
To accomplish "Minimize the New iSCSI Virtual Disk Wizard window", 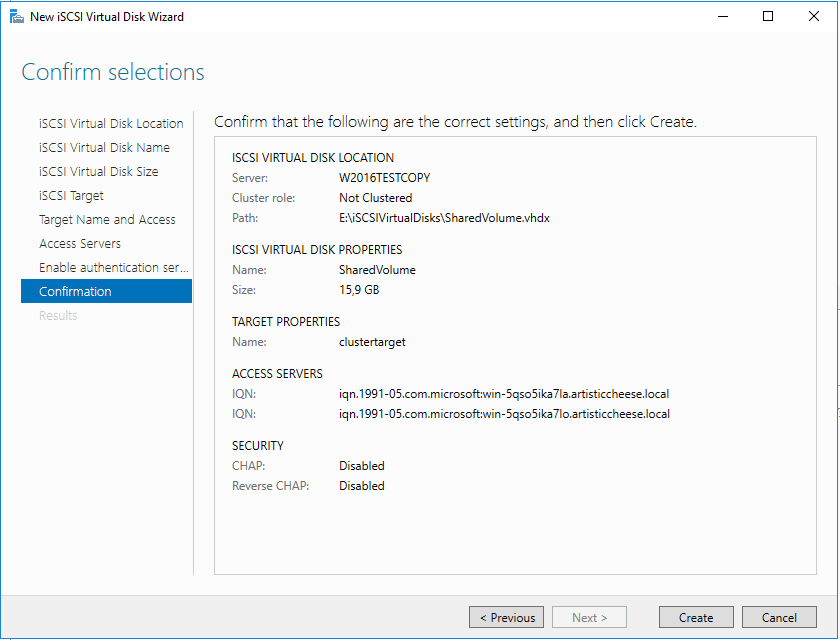I will 722,16.
